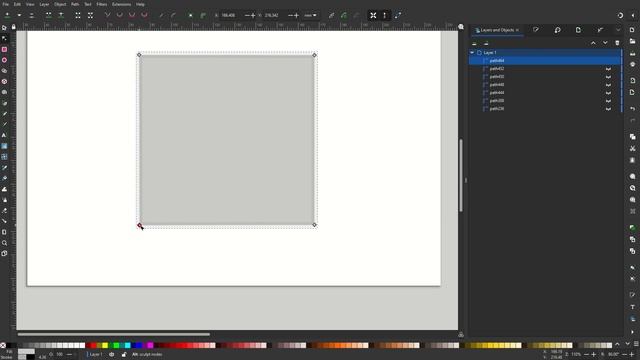This screenshot has height=360, width=640.
Task: Open the Object menu
Action: click(60, 4)
